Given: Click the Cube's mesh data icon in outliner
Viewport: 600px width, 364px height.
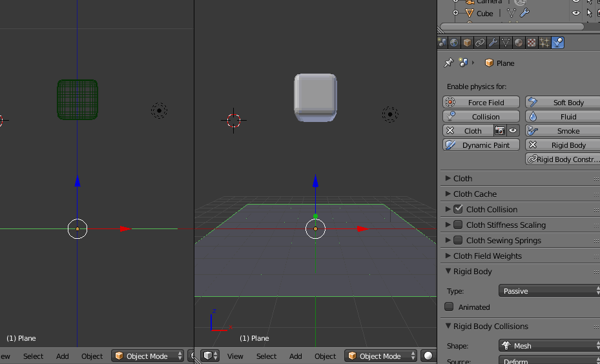Looking at the screenshot, I should pyautogui.click(x=512, y=13).
